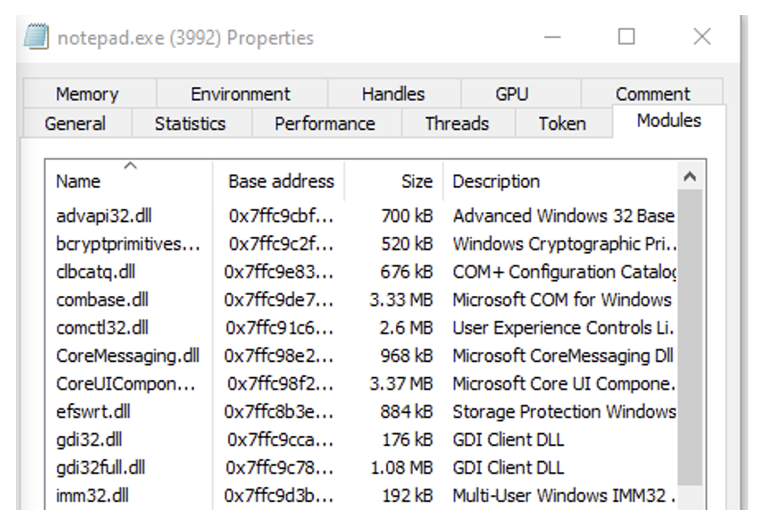Select the Handles tab
This screenshot has height=532, width=768.
(393, 94)
